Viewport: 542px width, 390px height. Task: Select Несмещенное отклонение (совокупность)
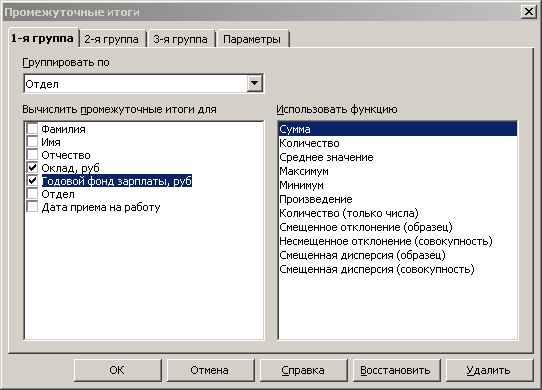(398, 241)
